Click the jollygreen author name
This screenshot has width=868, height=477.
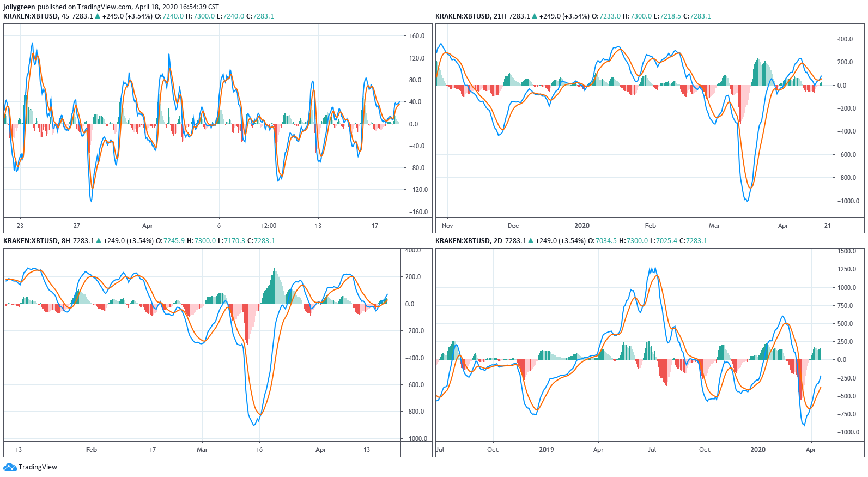point(19,7)
